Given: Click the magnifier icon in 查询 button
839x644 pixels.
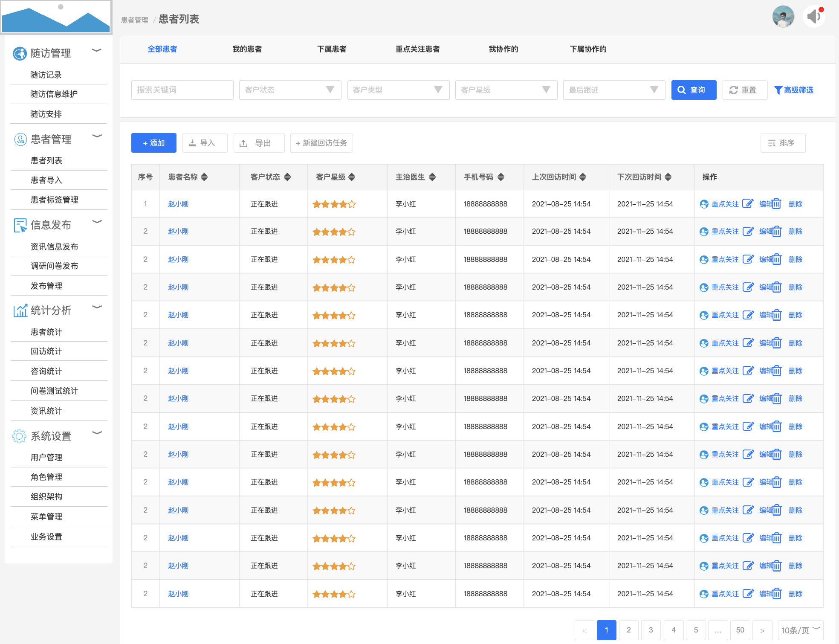Looking at the screenshot, I should [x=682, y=90].
